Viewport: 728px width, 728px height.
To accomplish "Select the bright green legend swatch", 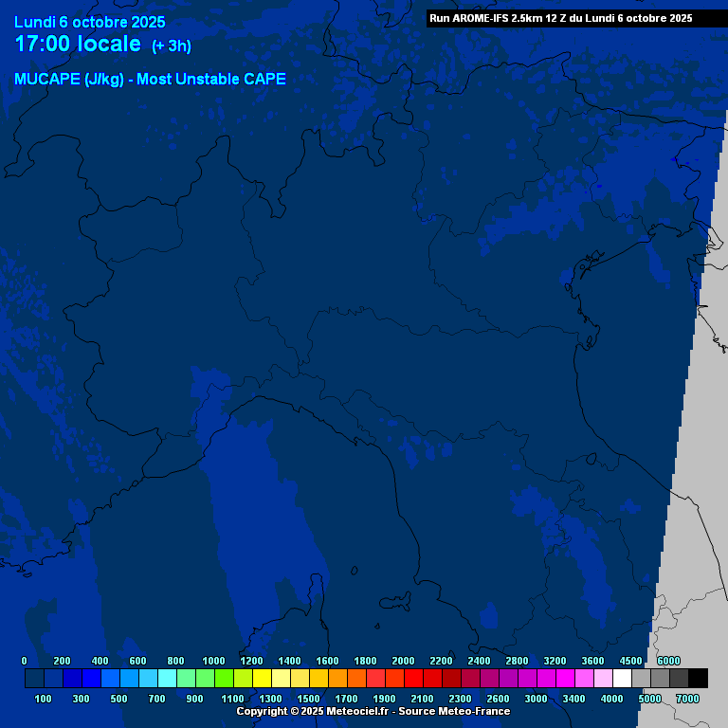I will click(x=224, y=678).
